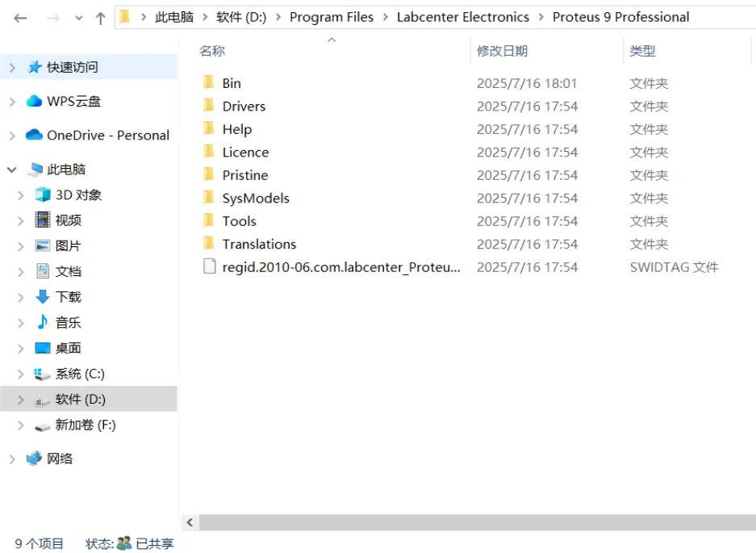
Task: Click the Documents icon in sidebar
Action: click(x=43, y=271)
